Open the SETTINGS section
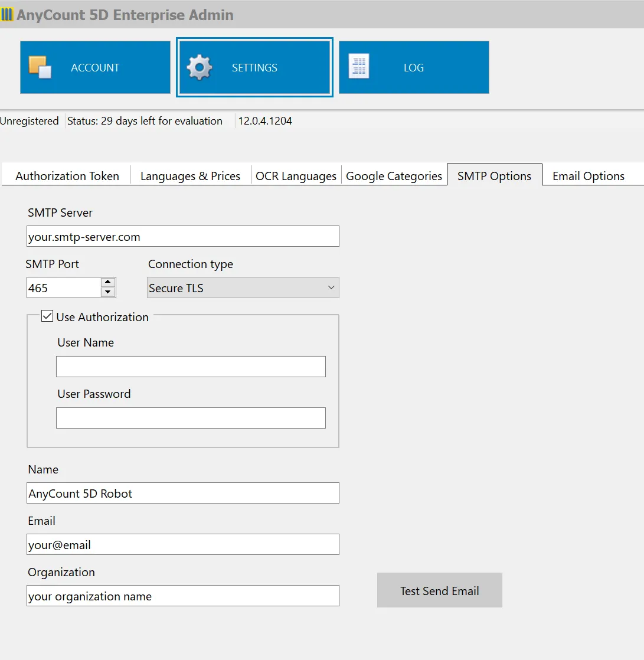Screen dimensions: 644x660 (x=254, y=67)
